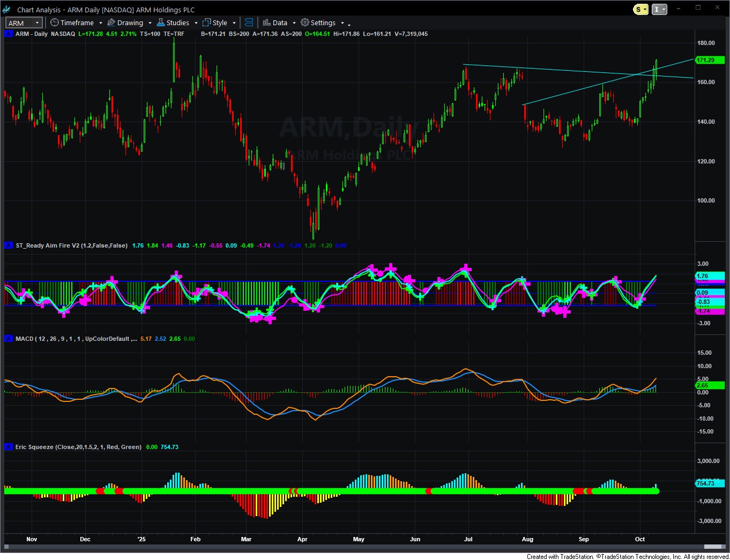Viewport: 730px width, 560px height.
Task: Open the ARM symbol dropdown
Action: coord(38,23)
